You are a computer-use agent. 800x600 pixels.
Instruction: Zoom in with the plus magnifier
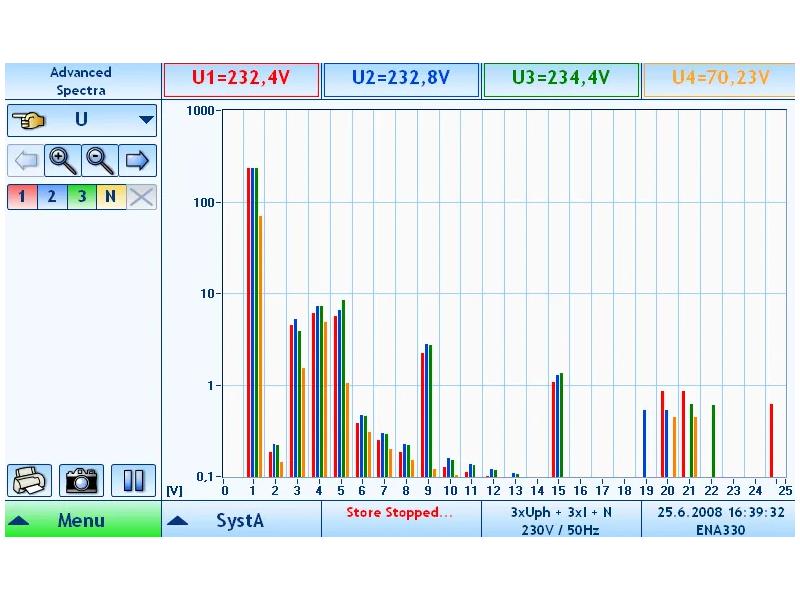tap(63, 160)
